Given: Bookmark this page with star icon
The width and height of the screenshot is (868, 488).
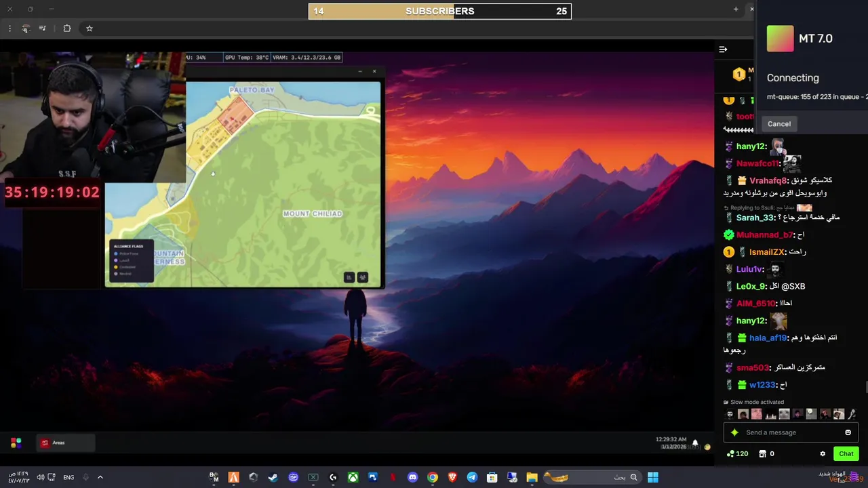Looking at the screenshot, I should pyautogui.click(x=89, y=28).
